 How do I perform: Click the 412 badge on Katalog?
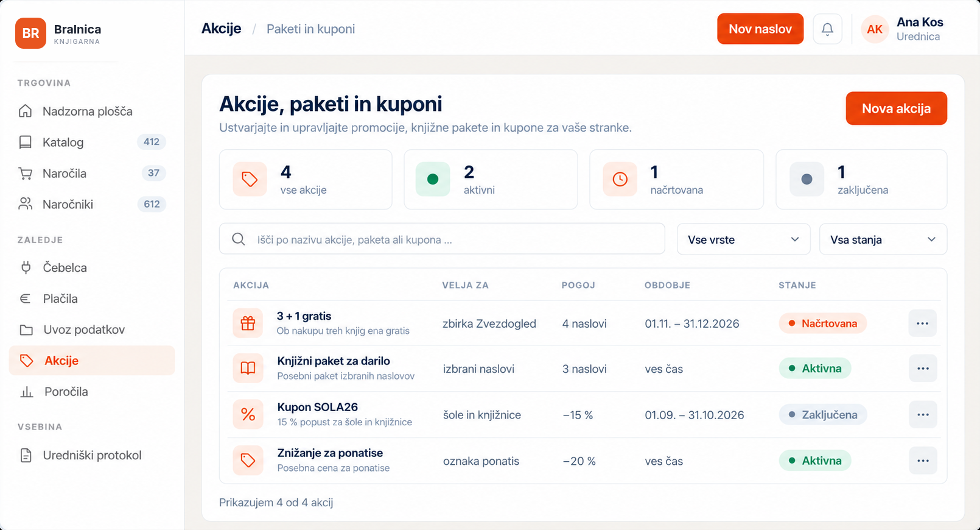click(152, 142)
